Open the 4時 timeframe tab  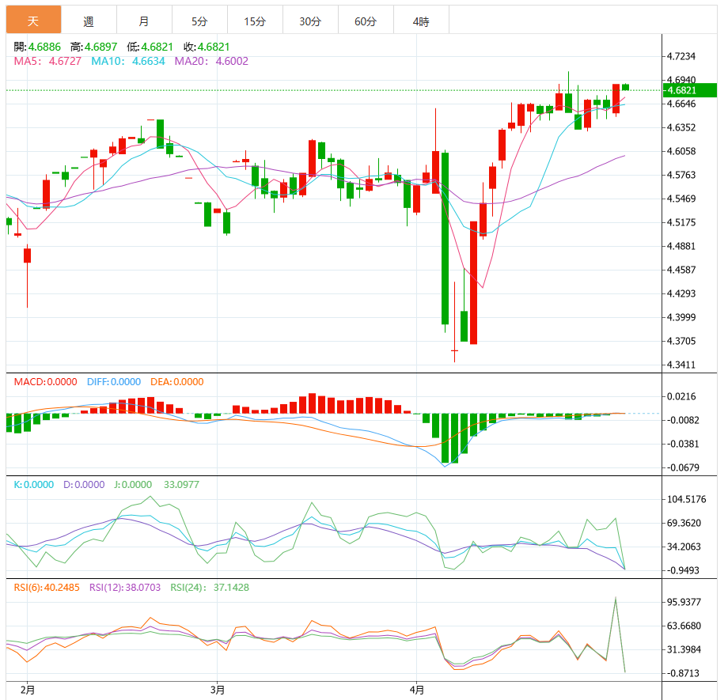pos(421,21)
